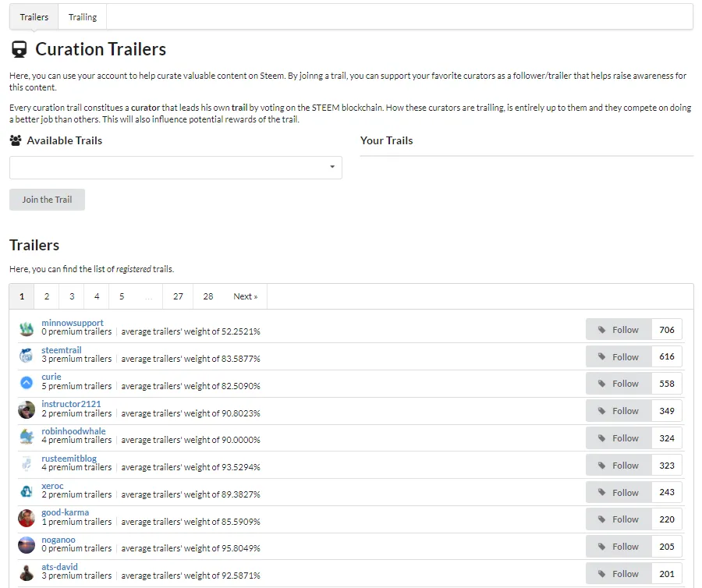The width and height of the screenshot is (702, 588).
Task: Open the rusteemitblog profile link
Action: [69, 459]
